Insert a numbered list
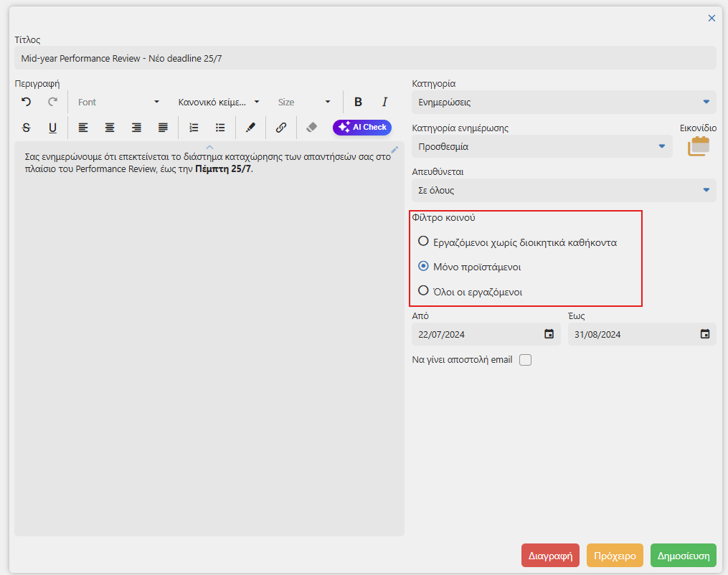 (x=194, y=127)
